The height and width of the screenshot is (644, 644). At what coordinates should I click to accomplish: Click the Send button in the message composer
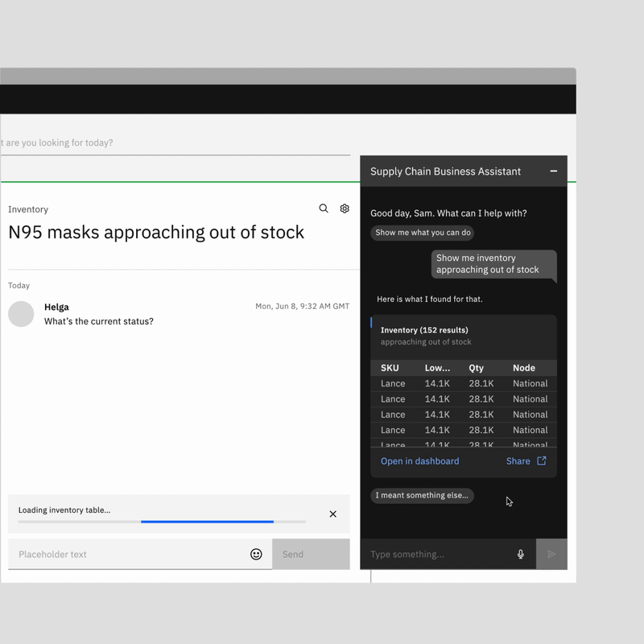coord(311,554)
